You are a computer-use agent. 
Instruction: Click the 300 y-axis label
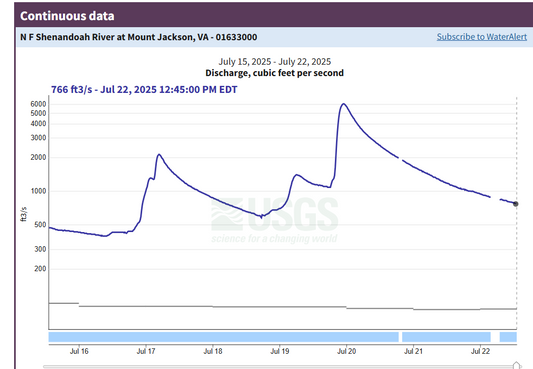40,249
